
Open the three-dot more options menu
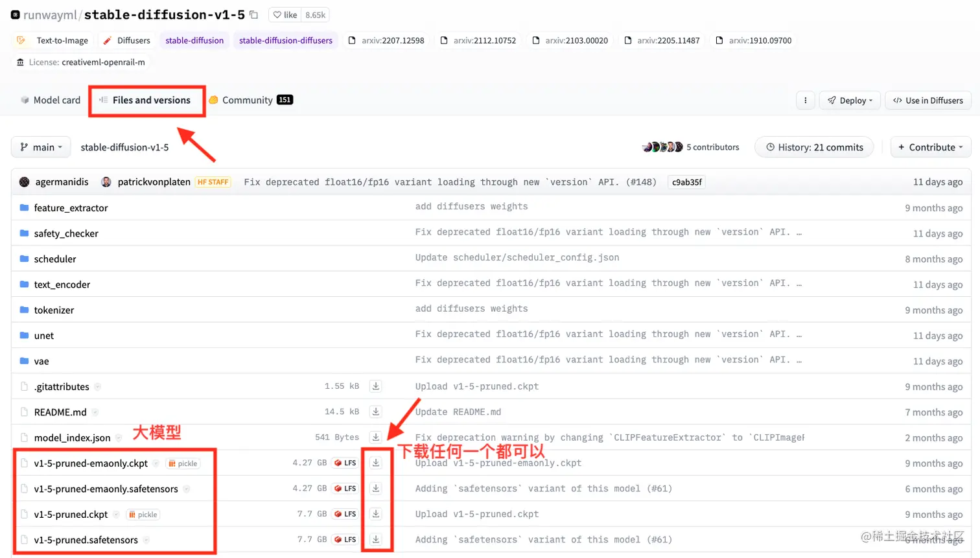point(805,100)
